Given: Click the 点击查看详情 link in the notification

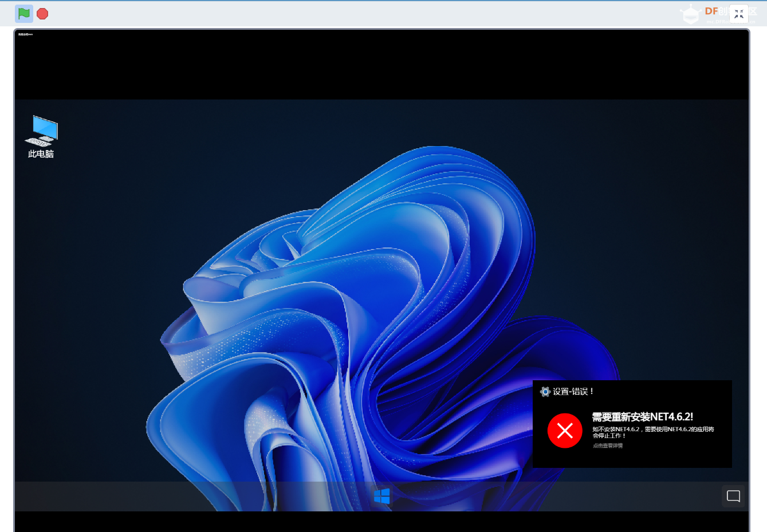Looking at the screenshot, I should point(608,446).
